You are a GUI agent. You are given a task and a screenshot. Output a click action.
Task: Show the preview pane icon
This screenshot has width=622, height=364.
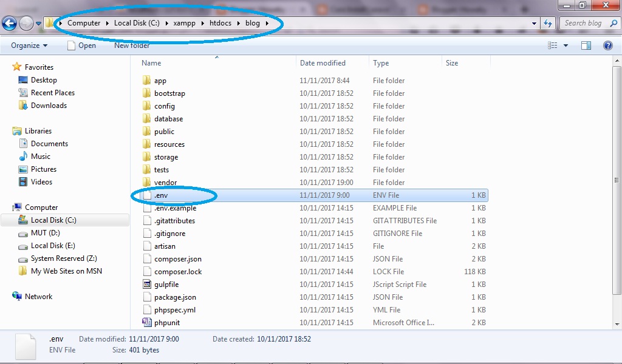(586, 45)
